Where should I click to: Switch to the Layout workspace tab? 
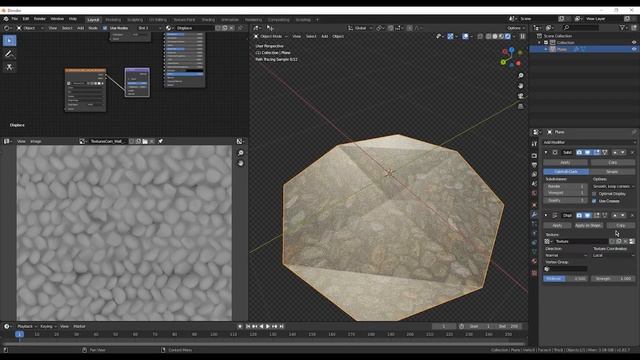tap(93, 20)
